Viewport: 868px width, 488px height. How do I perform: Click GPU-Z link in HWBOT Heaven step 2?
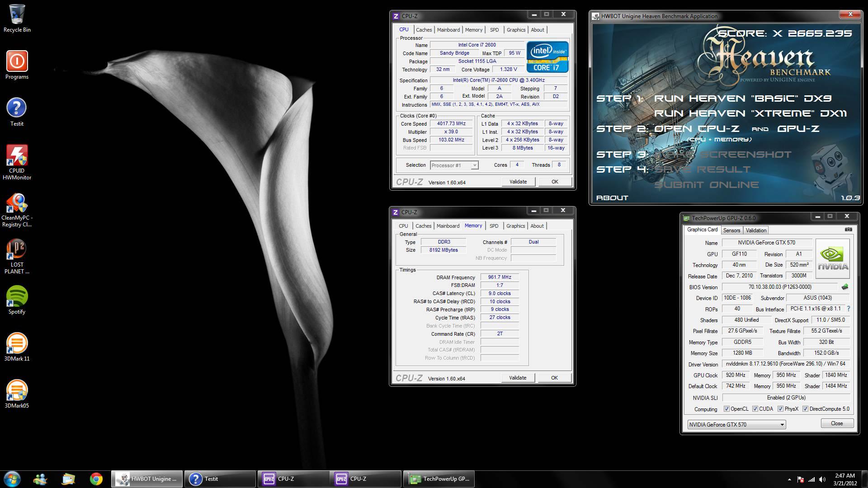click(798, 129)
